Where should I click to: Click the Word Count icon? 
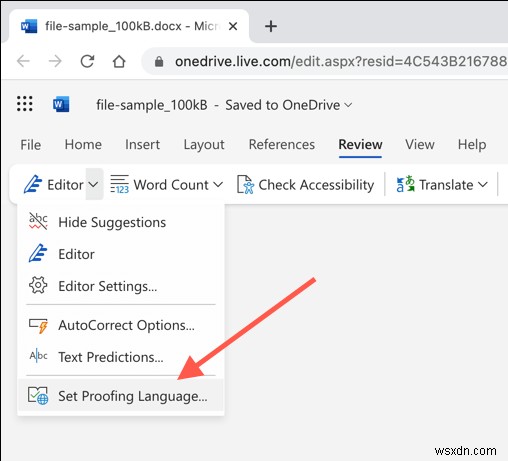click(x=119, y=184)
